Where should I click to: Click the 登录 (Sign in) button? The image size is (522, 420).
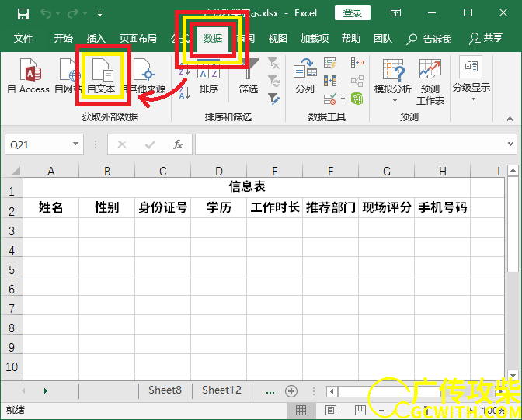pos(352,13)
